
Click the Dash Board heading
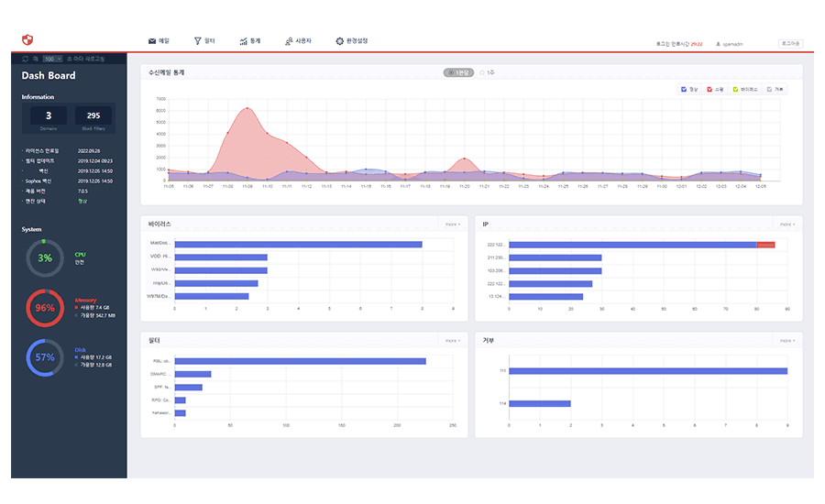49,76
